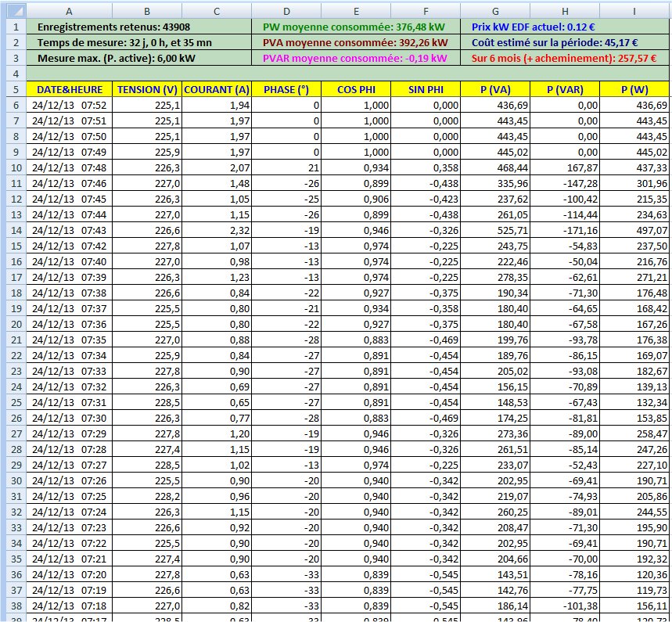
Task: Click date cell '24/12/13 07:52'
Action: pyautogui.click(x=69, y=105)
